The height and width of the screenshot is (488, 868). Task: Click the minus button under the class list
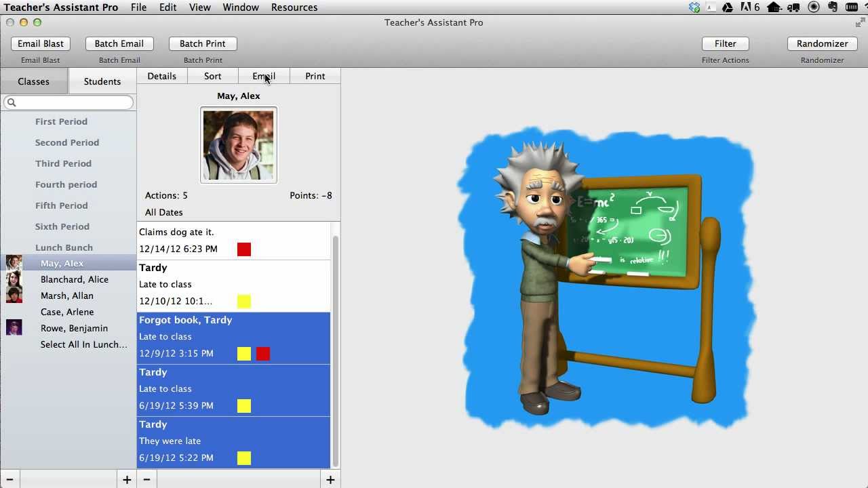pyautogui.click(x=9, y=480)
